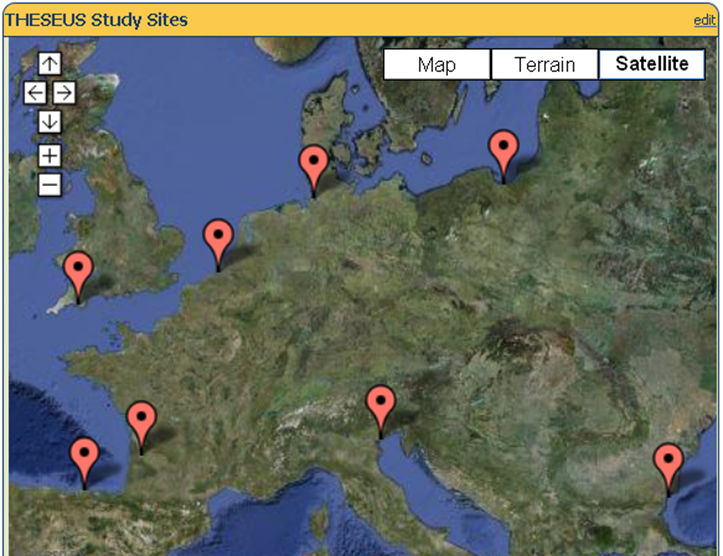Viewport: 723px width, 556px height.
Task: Select the marker on the northern Spain coast
Action: pos(85,460)
